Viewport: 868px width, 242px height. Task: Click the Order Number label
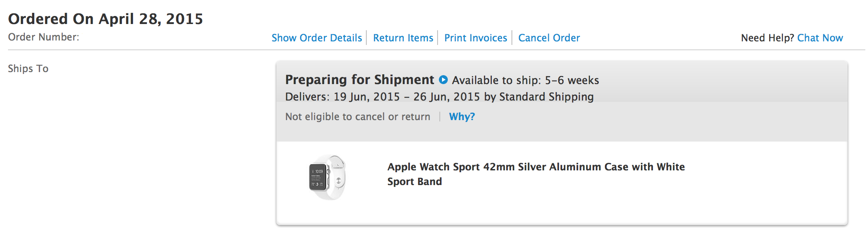point(44,37)
